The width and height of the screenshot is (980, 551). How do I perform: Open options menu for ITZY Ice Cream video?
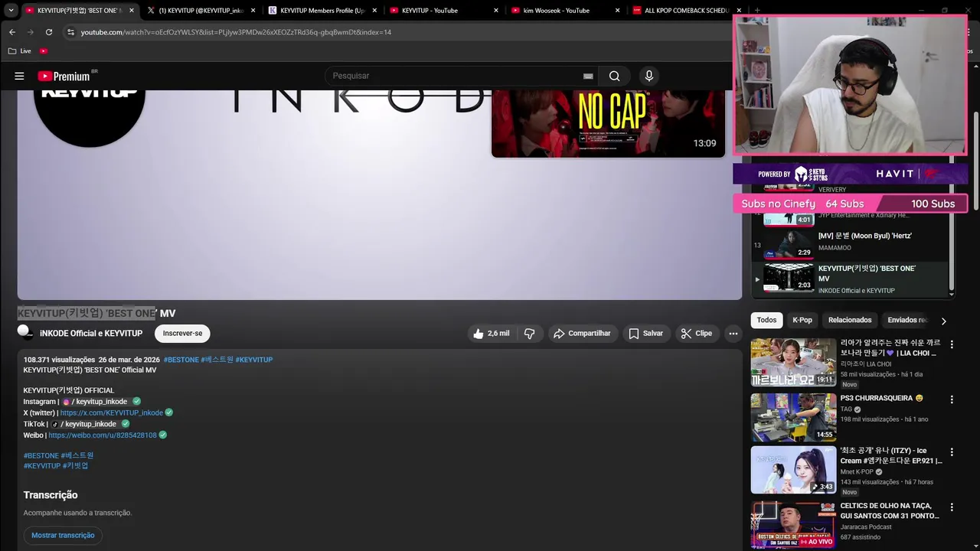tap(952, 452)
